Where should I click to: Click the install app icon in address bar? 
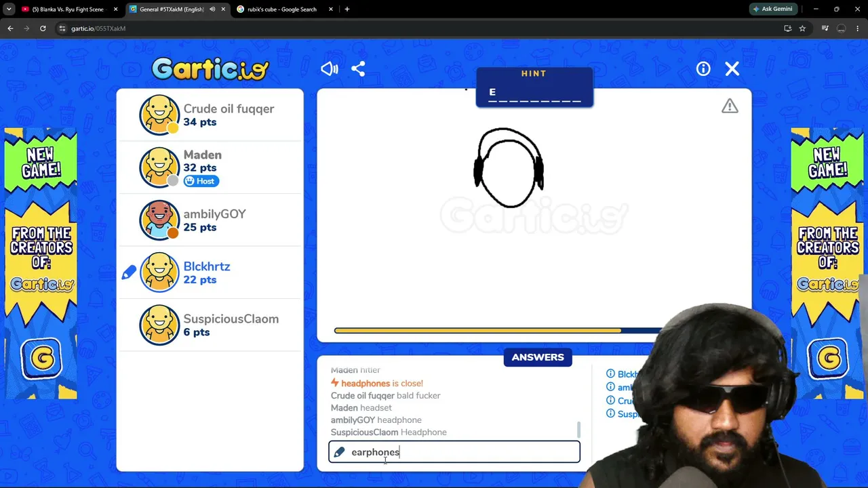click(787, 28)
